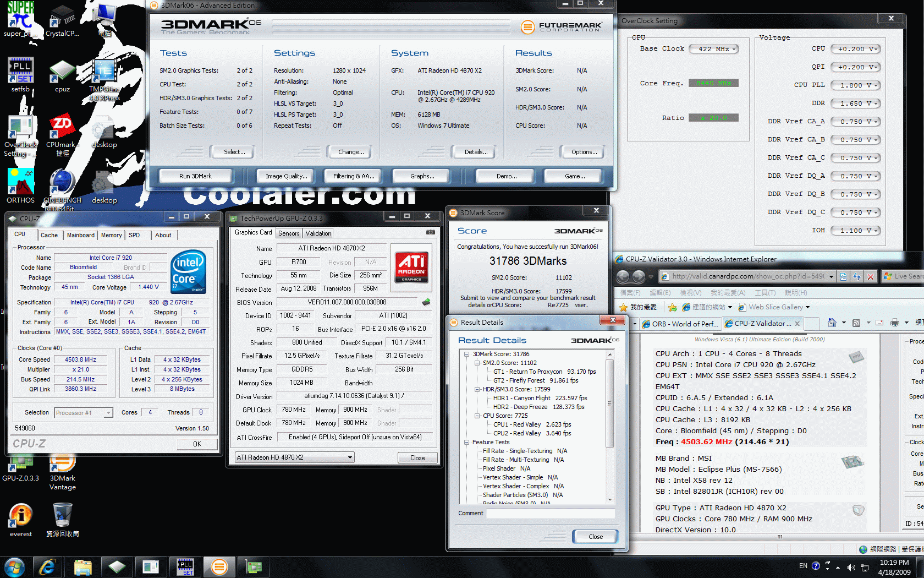Click OK in the CPU-Z window
Viewport: 924px width, 578px height.
click(197, 444)
